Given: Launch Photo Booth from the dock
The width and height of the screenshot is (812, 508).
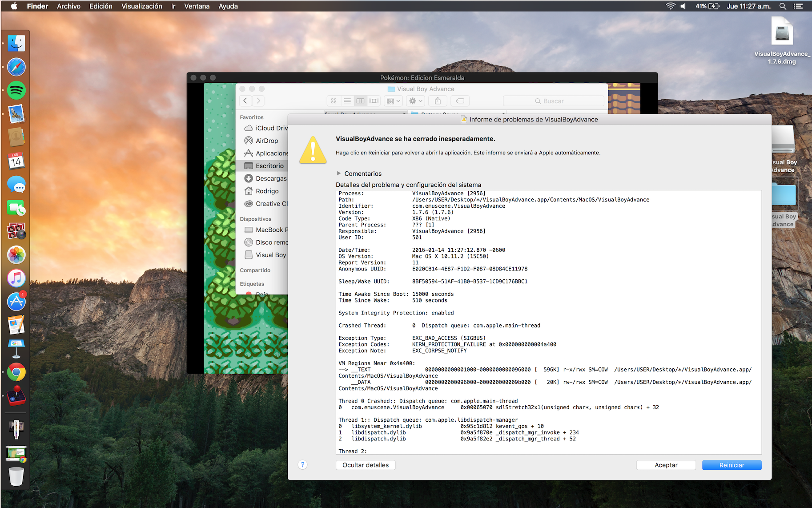Looking at the screenshot, I should point(16,231).
